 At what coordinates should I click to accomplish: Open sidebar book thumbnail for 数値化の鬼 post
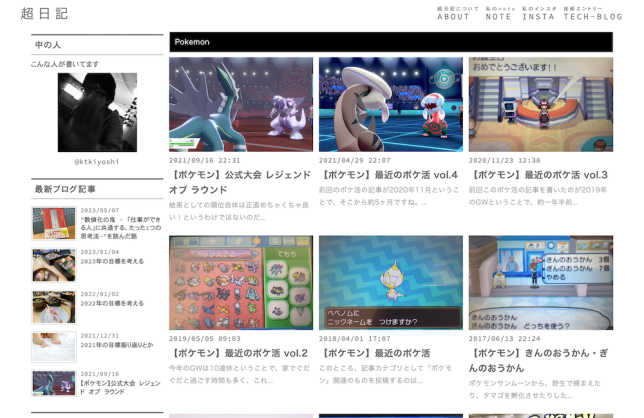[x=54, y=223]
